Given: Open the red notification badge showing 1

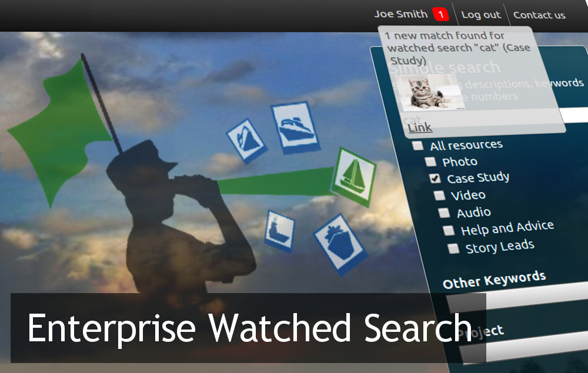Looking at the screenshot, I should pyautogui.click(x=440, y=15).
